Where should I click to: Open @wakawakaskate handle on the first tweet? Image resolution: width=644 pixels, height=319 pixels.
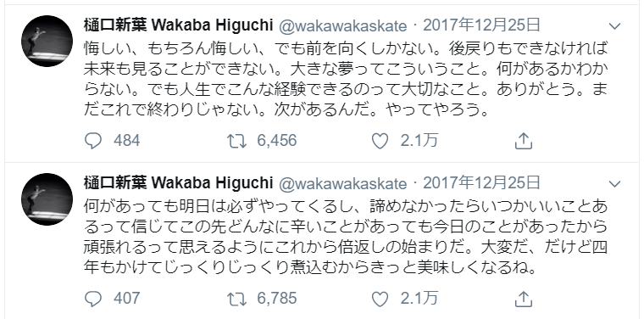point(343,26)
